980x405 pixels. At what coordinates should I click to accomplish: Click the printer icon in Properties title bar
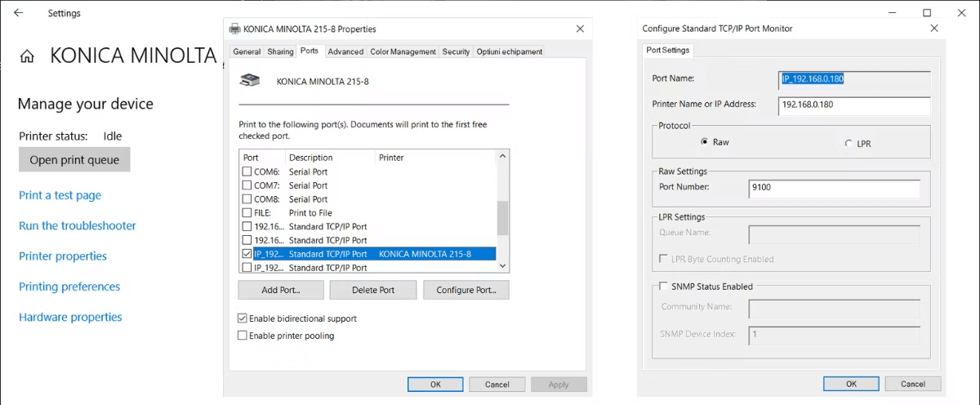(x=235, y=29)
